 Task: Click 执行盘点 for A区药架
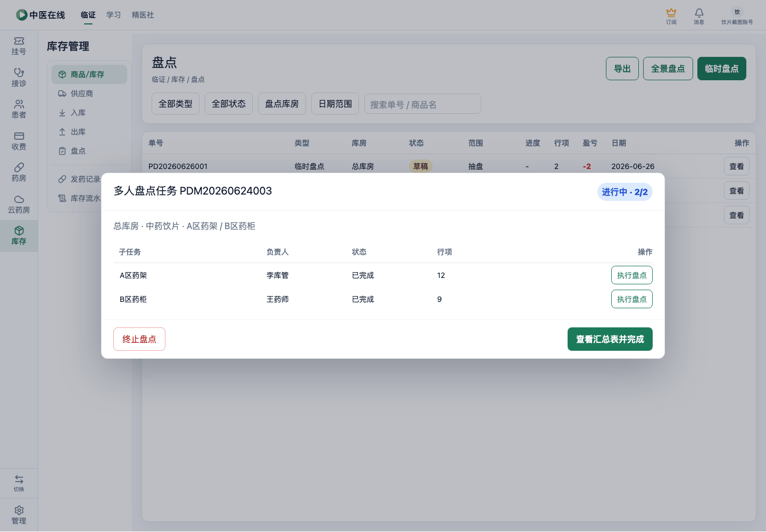point(632,275)
